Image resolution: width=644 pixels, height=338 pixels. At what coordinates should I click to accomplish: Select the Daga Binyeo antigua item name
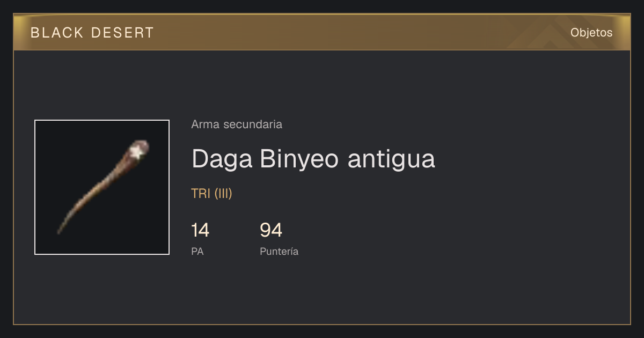pyautogui.click(x=313, y=159)
